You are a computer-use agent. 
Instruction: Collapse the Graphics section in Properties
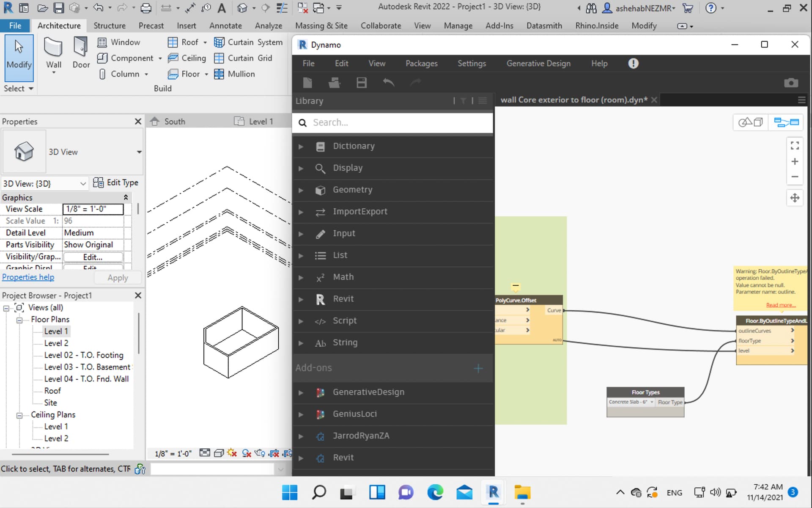click(x=126, y=198)
